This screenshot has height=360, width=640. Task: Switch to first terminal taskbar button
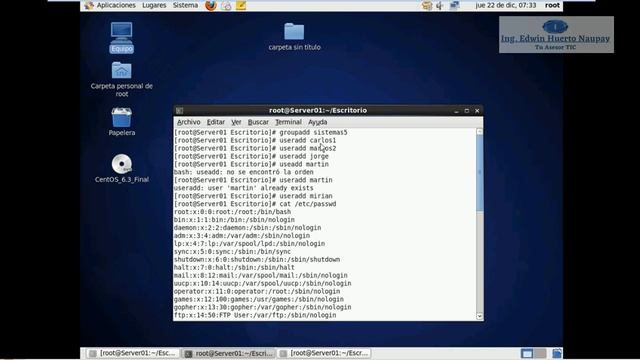(x=133, y=353)
